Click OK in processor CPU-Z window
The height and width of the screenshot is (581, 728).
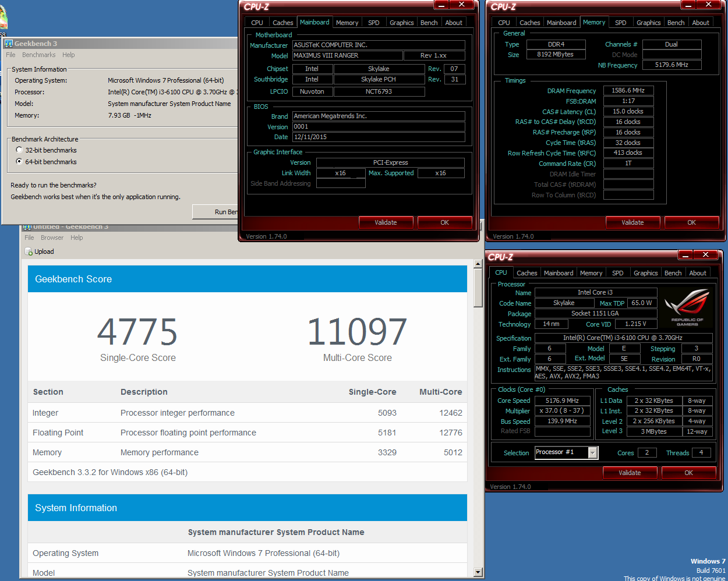click(x=689, y=473)
